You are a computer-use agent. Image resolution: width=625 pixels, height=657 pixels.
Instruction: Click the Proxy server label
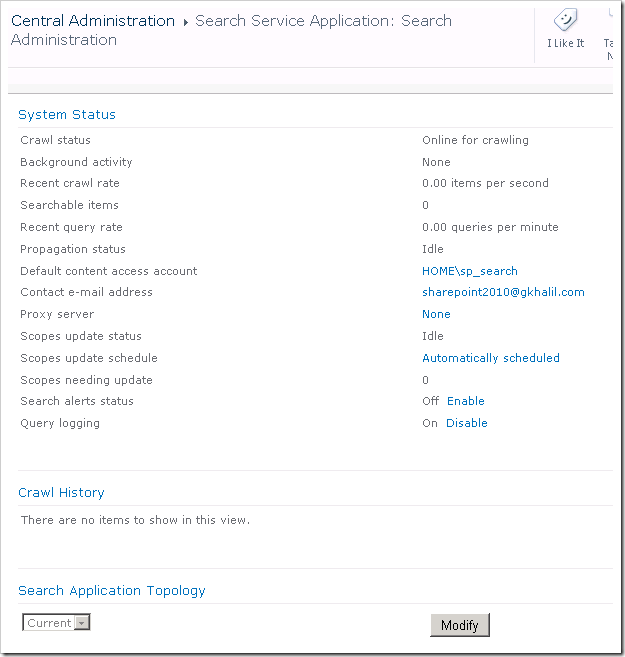(x=57, y=314)
